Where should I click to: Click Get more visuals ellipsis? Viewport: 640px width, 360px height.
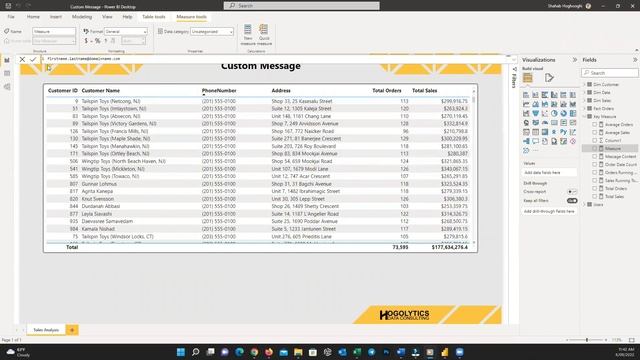(536, 151)
